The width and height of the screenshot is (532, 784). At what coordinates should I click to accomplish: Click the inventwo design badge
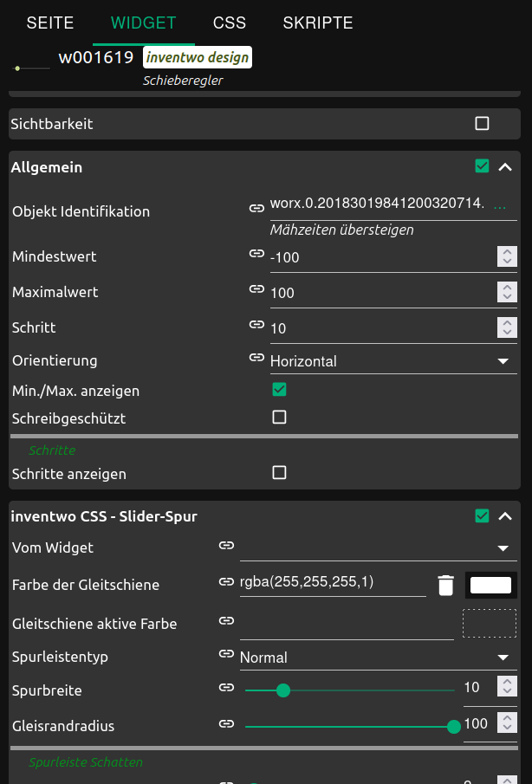click(198, 57)
